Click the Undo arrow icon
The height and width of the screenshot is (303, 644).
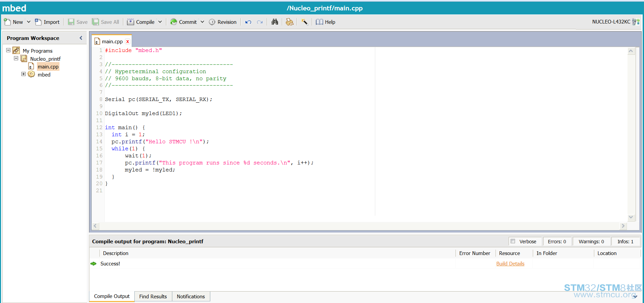coord(248,22)
